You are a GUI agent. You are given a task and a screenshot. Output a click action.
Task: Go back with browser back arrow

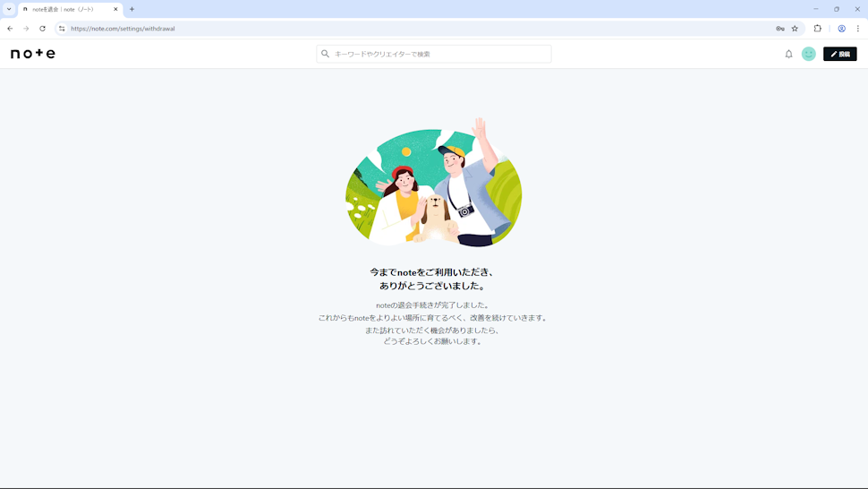(x=10, y=29)
